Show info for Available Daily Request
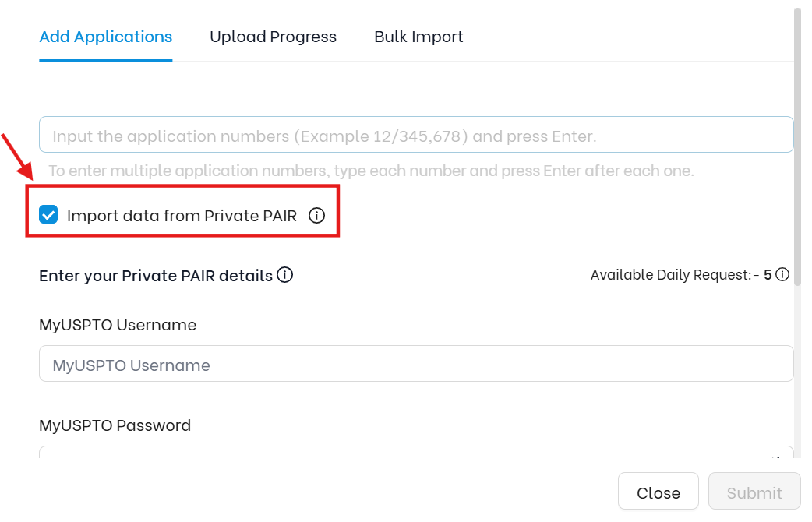 (x=782, y=274)
